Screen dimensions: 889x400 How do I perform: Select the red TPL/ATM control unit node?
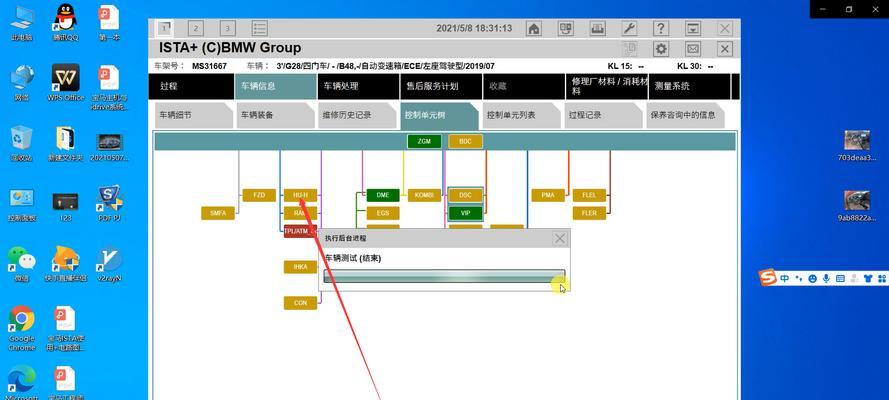(x=300, y=231)
